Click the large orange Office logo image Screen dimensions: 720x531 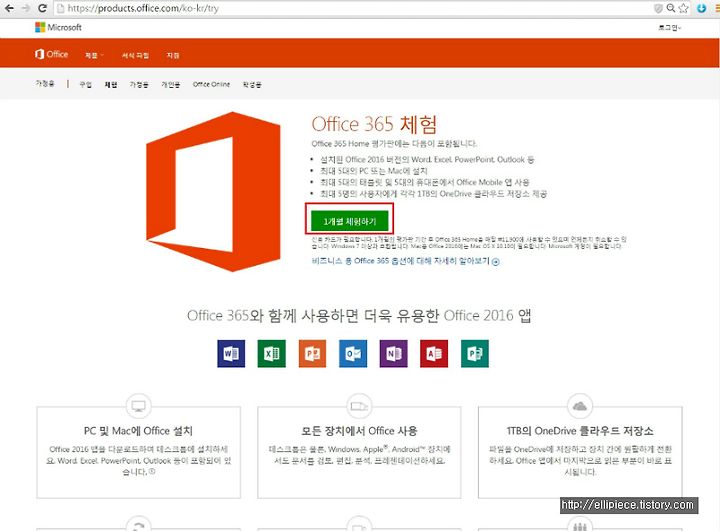click(213, 192)
